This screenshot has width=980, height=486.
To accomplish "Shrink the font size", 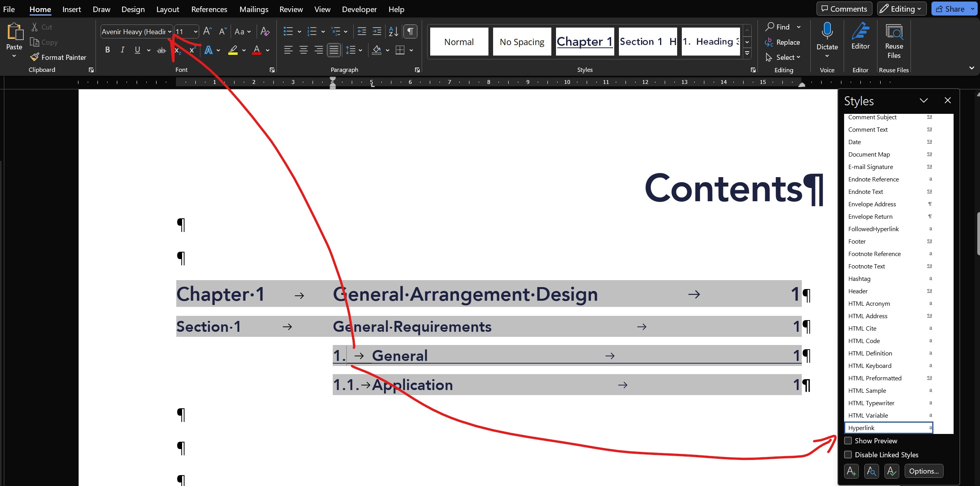I will pos(222,31).
